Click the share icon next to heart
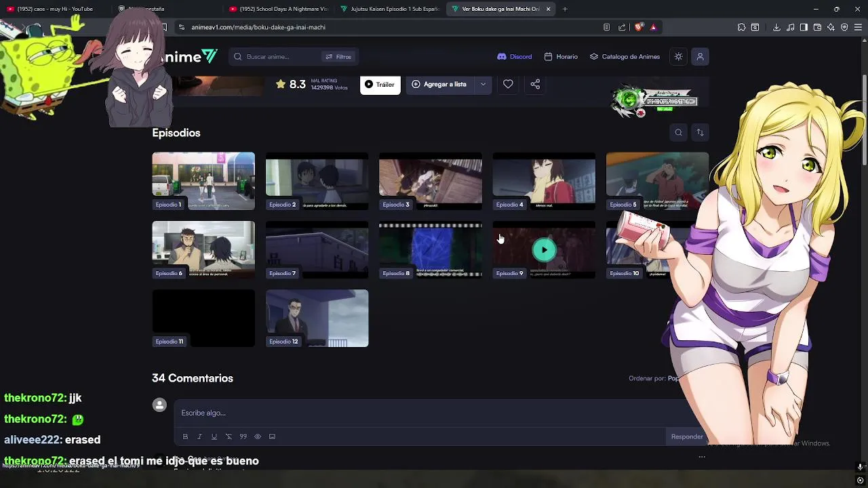 pyautogui.click(x=535, y=85)
